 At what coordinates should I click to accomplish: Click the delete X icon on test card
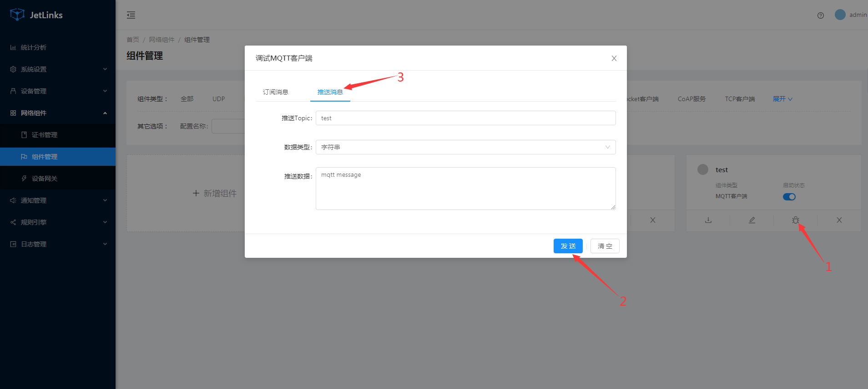pyautogui.click(x=839, y=220)
